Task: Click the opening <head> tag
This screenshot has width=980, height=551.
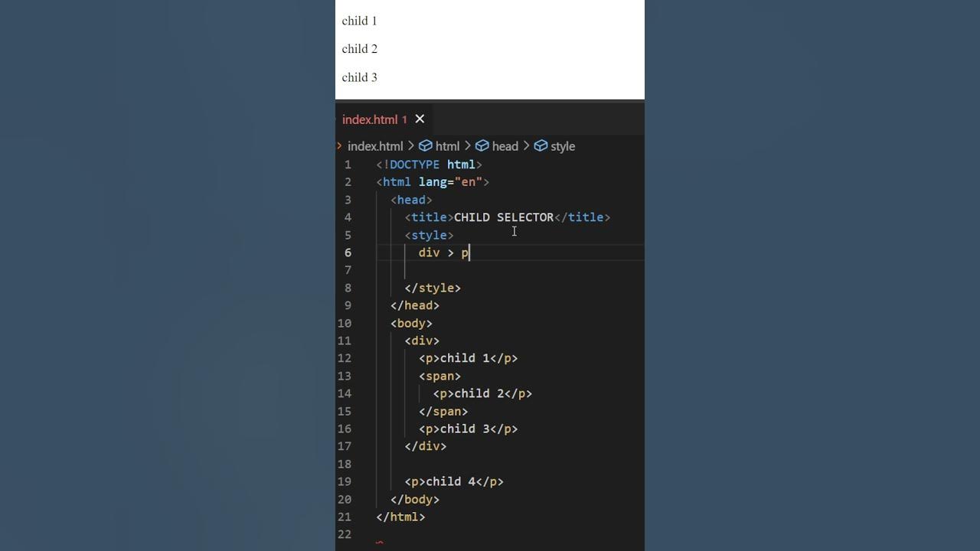Action: point(411,200)
